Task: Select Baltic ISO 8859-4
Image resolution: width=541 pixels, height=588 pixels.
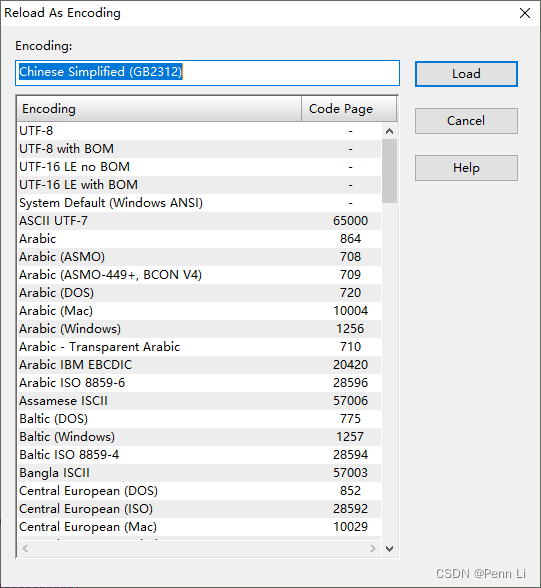Action: click(x=199, y=455)
